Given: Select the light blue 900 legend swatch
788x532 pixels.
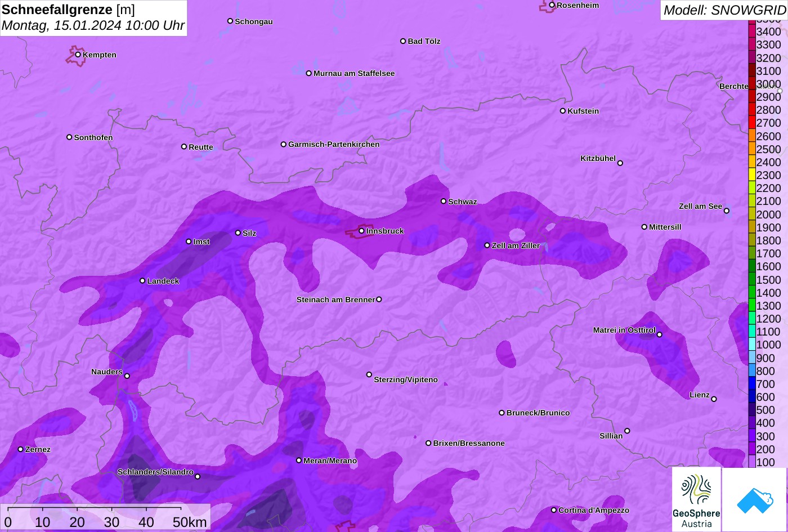Looking at the screenshot, I should [x=751, y=358].
